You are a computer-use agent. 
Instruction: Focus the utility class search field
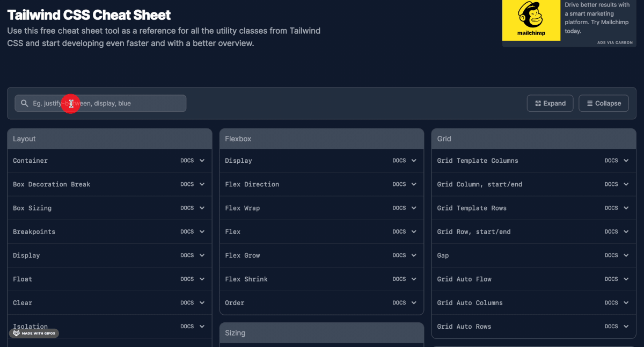tap(107, 103)
